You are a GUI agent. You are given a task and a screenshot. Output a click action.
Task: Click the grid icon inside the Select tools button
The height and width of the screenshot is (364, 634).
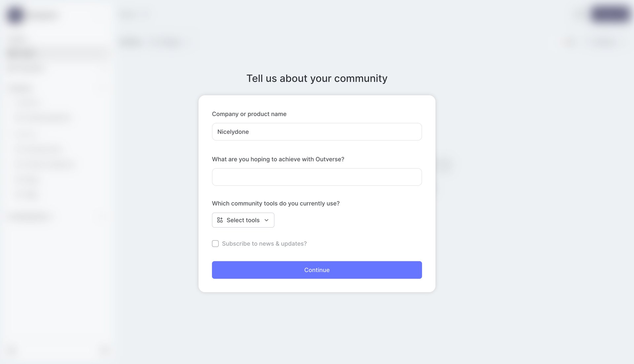[220, 220]
